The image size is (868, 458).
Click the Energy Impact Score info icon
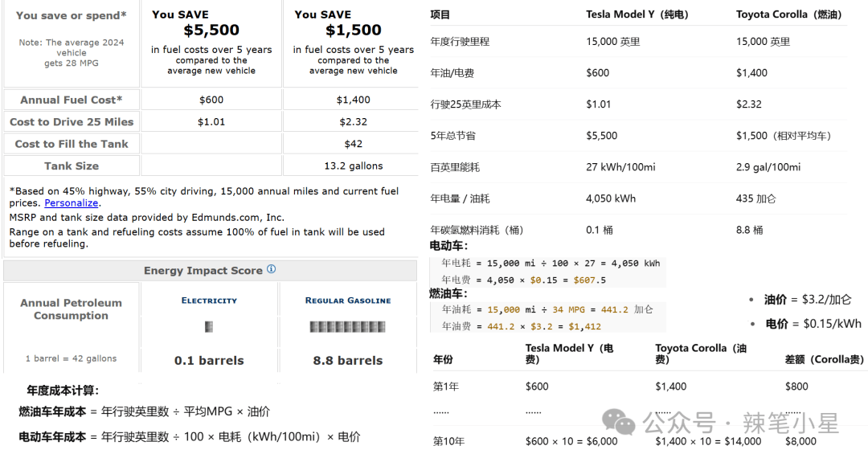tap(272, 269)
